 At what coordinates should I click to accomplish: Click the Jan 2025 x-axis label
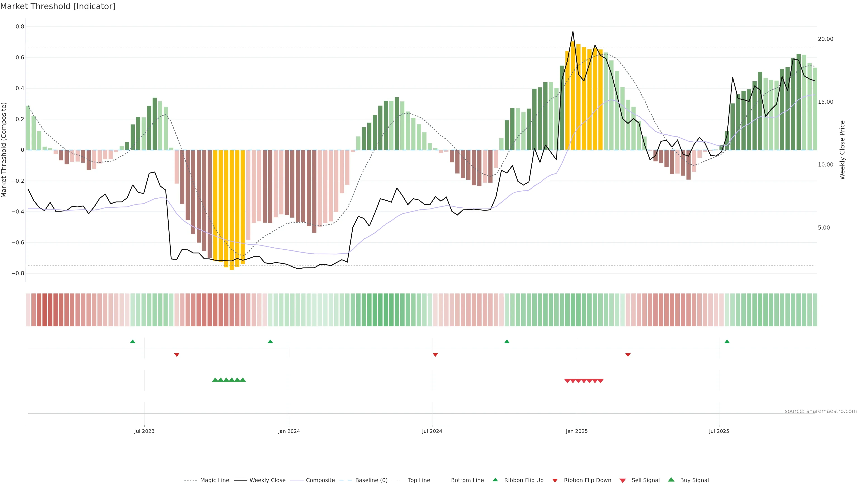click(x=577, y=431)
